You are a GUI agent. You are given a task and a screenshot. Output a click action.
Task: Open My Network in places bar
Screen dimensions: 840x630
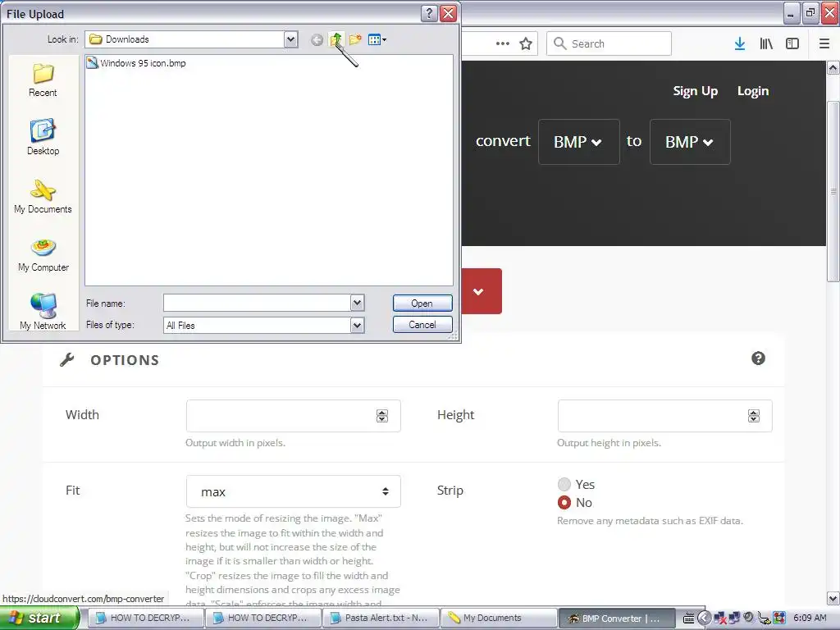tap(43, 312)
